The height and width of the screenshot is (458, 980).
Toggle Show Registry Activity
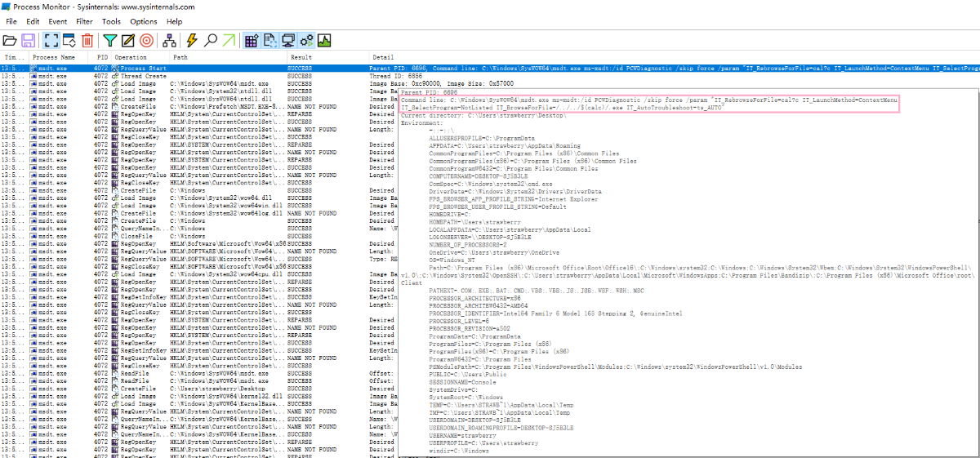251,40
